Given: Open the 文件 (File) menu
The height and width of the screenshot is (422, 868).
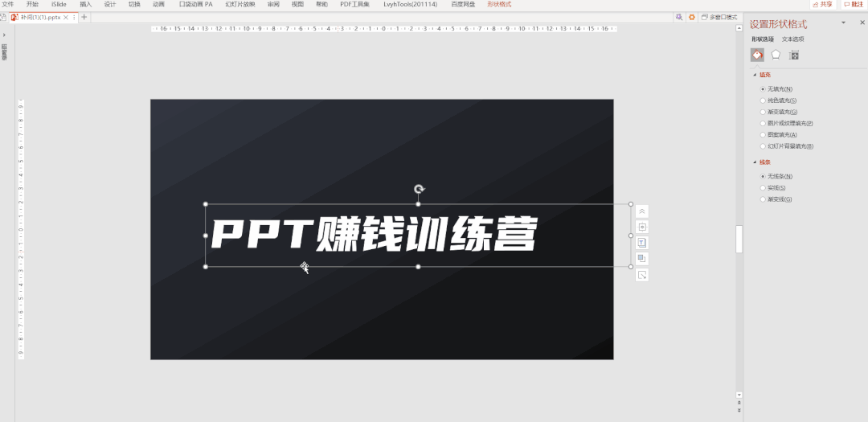Looking at the screenshot, I should (x=7, y=5).
